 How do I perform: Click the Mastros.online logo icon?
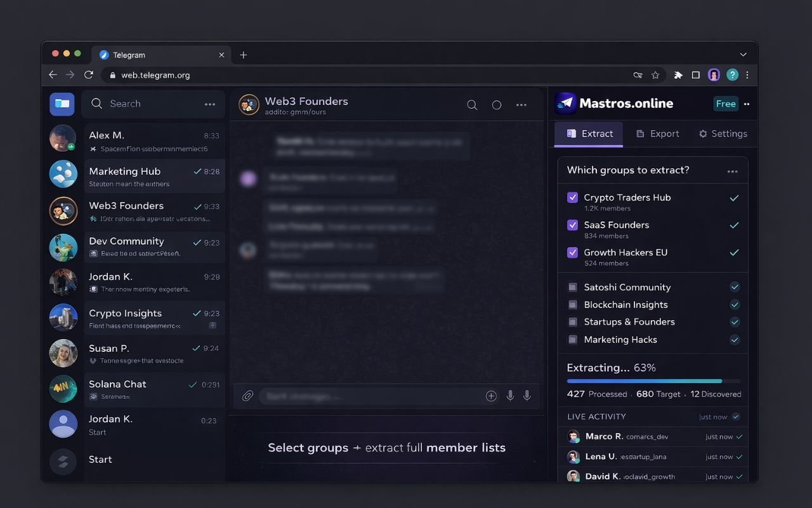565,103
